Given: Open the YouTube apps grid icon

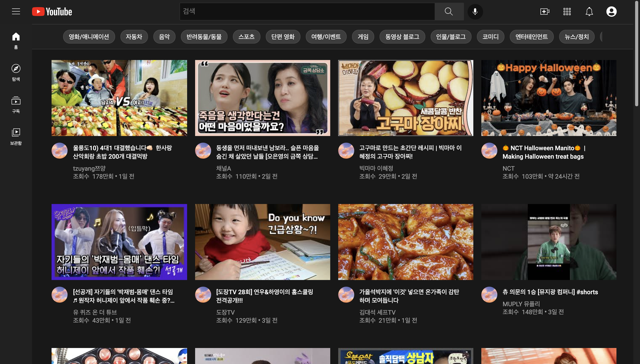Looking at the screenshot, I should tap(567, 11).
